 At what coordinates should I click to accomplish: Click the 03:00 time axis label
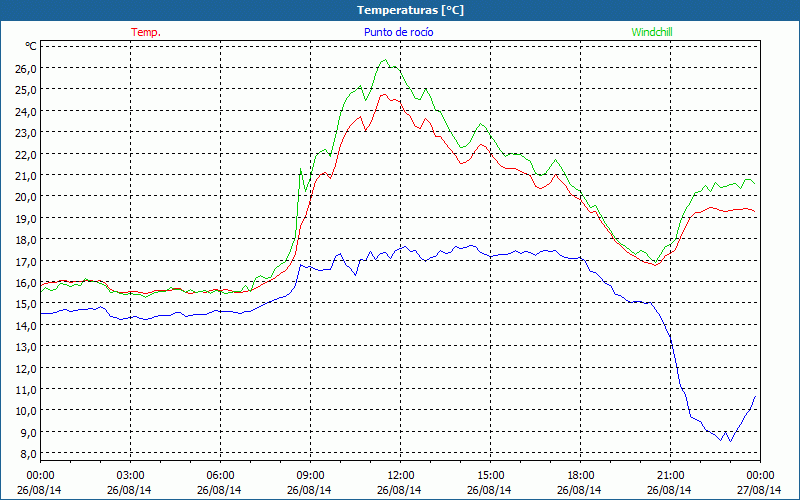click(x=130, y=476)
